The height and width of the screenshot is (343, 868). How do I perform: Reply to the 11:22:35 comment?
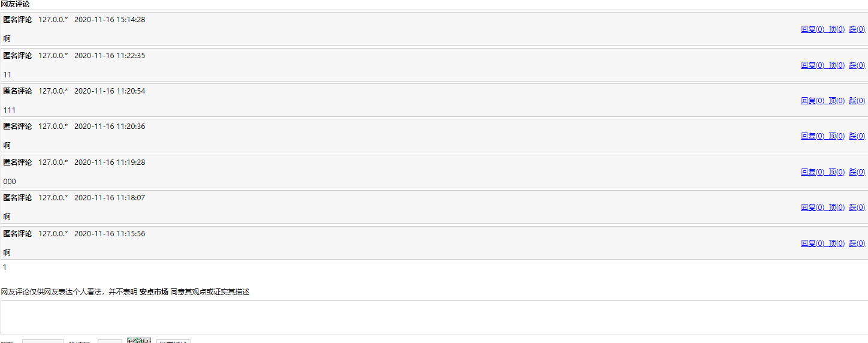pos(812,65)
